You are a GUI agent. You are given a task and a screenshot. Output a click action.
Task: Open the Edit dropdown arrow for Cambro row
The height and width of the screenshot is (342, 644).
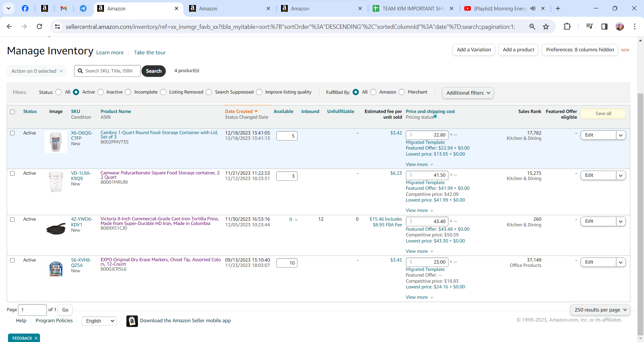coord(621,135)
